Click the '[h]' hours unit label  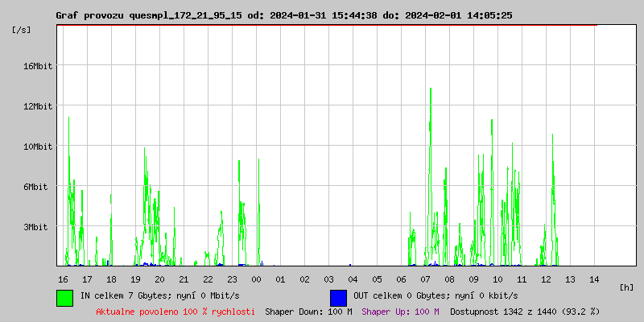pyautogui.click(x=627, y=287)
